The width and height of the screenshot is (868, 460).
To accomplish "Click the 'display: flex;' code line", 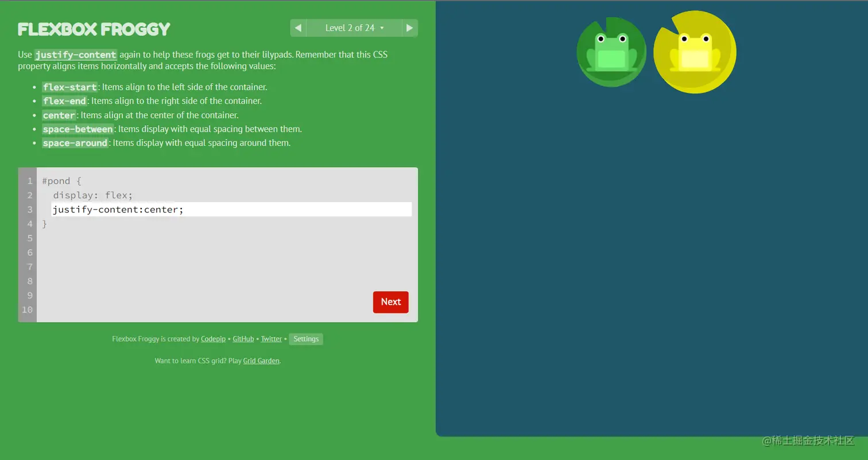I will tap(93, 195).
